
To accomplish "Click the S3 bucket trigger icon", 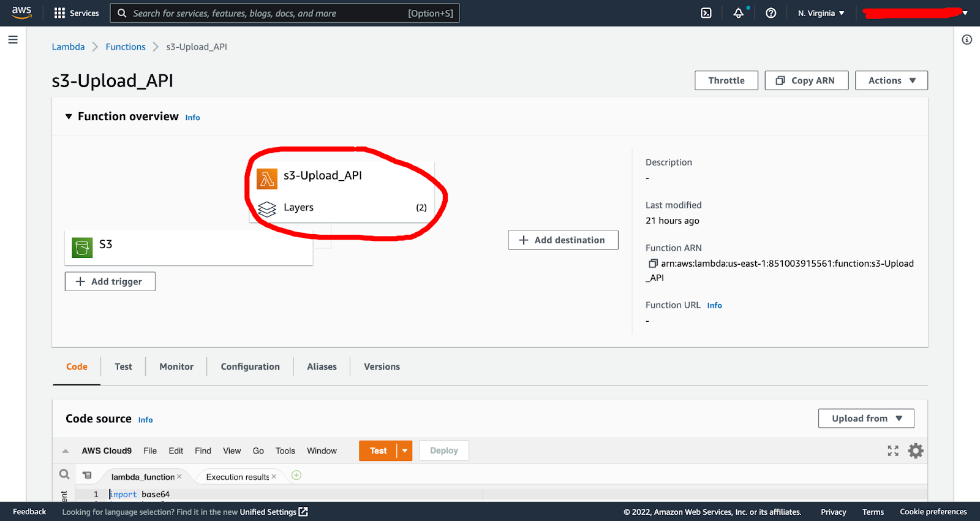I will pos(82,248).
